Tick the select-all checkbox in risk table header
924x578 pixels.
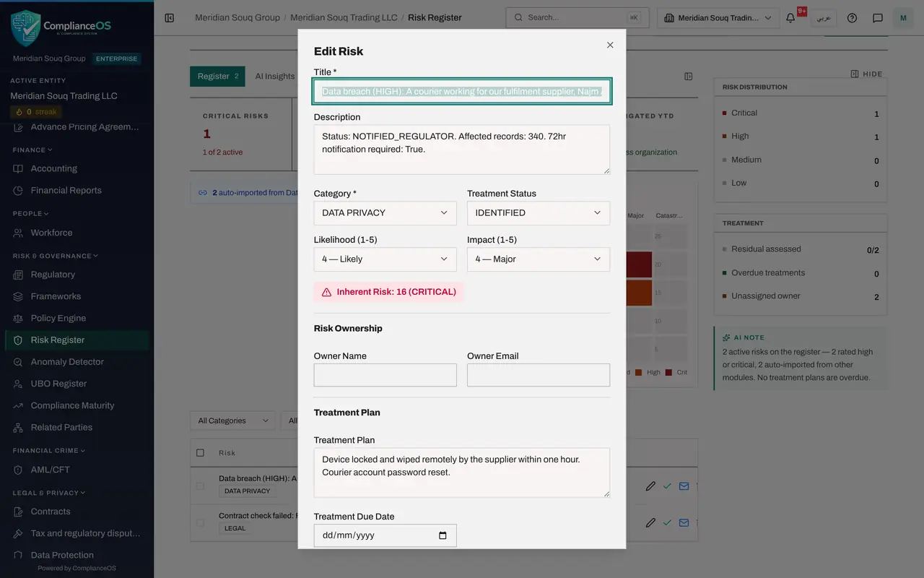(200, 453)
